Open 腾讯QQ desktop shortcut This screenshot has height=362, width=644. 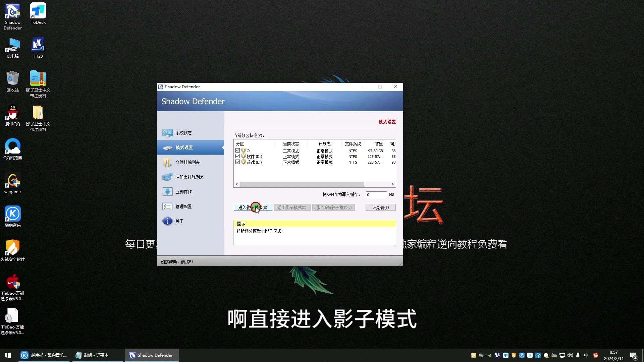click(13, 116)
